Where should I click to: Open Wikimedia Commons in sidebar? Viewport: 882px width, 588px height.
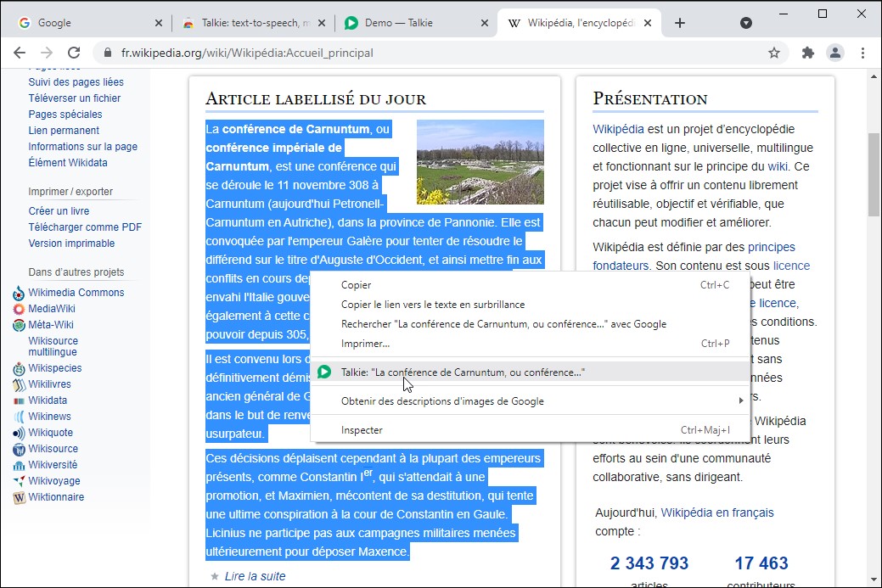76,293
